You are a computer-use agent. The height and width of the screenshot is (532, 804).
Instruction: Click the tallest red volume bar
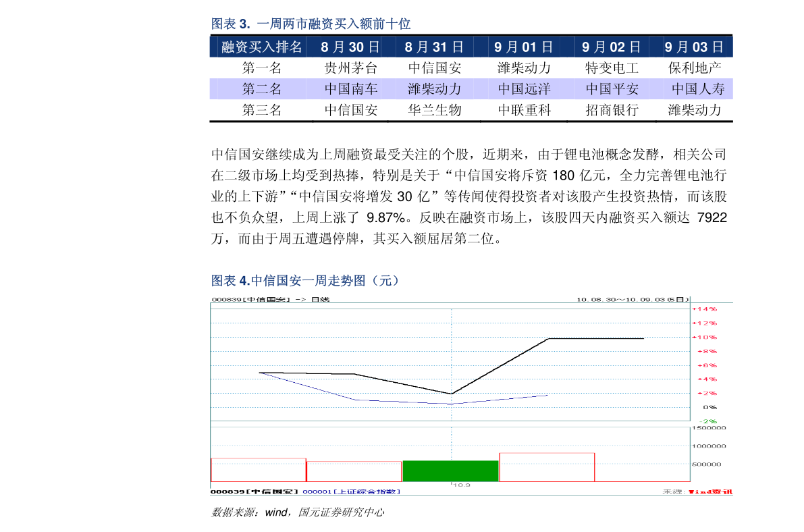click(x=547, y=467)
